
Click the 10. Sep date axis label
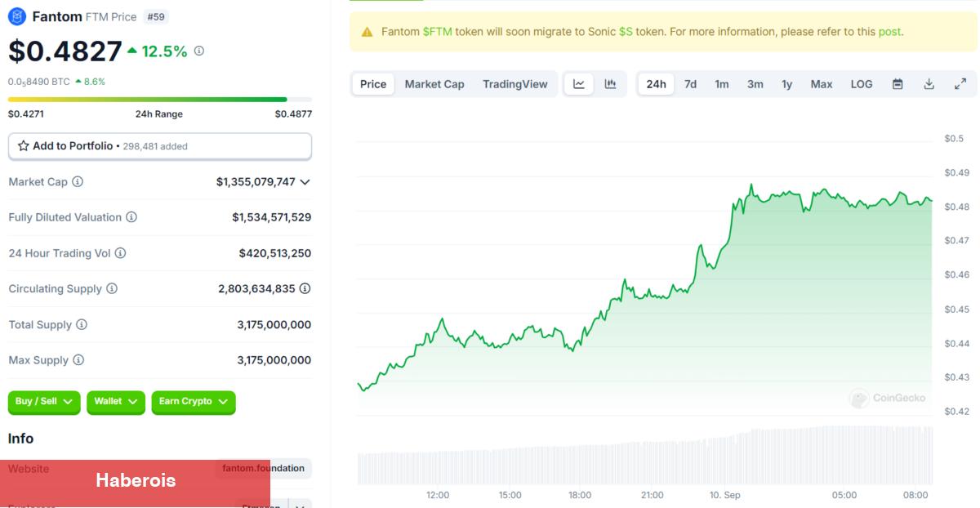coord(724,495)
